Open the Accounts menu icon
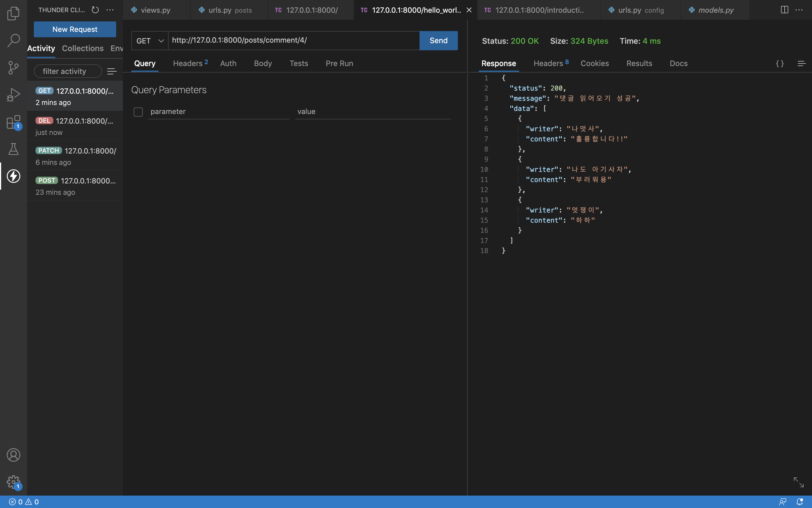 point(14,455)
